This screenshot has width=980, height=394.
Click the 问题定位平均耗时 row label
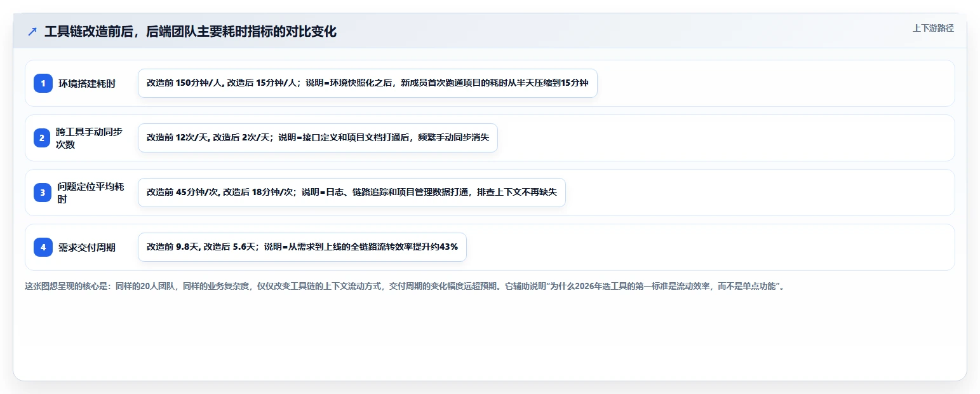[91, 193]
